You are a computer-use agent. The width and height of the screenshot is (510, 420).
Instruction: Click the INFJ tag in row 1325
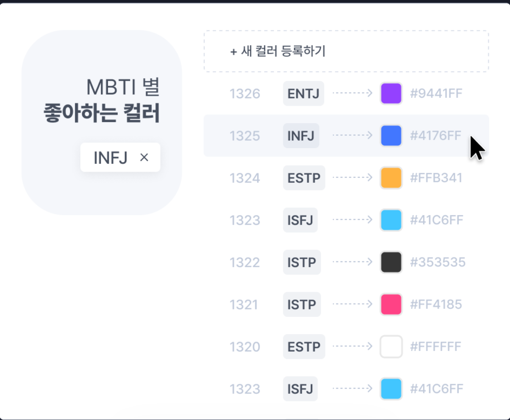[x=301, y=136]
